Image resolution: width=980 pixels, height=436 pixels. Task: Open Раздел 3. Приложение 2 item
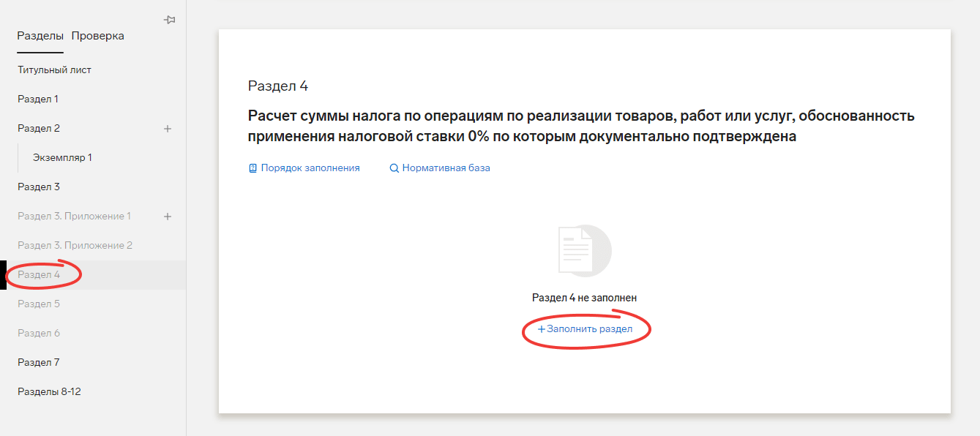pos(75,246)
